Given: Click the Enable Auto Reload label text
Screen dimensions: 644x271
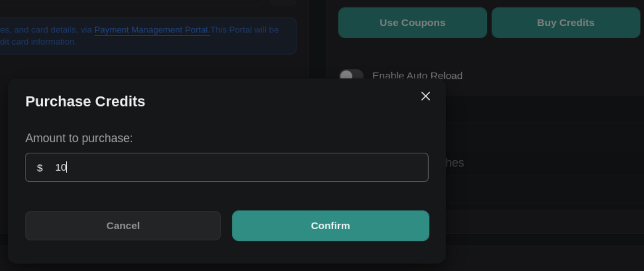Looking at the screenshot, I should tap(417, 75).
